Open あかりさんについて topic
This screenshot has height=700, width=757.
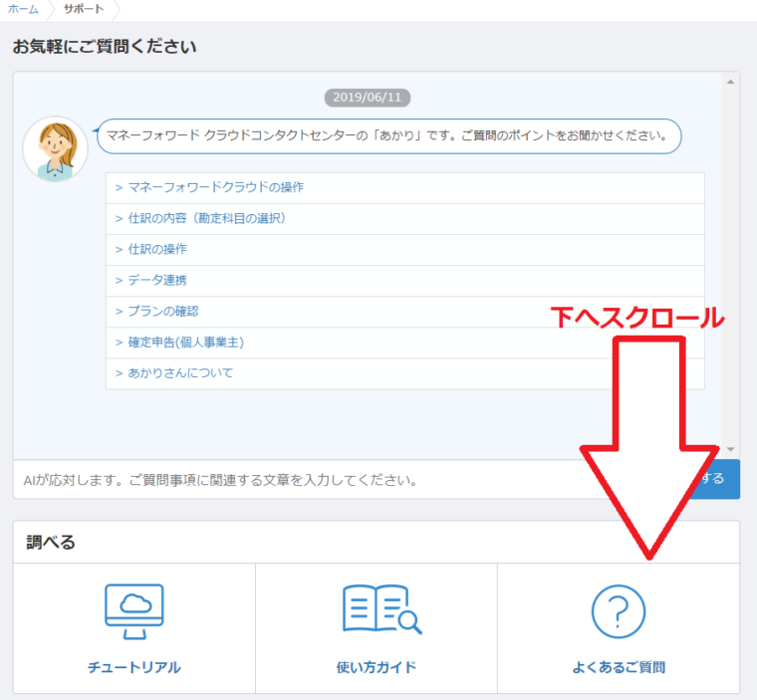[405, 373]
